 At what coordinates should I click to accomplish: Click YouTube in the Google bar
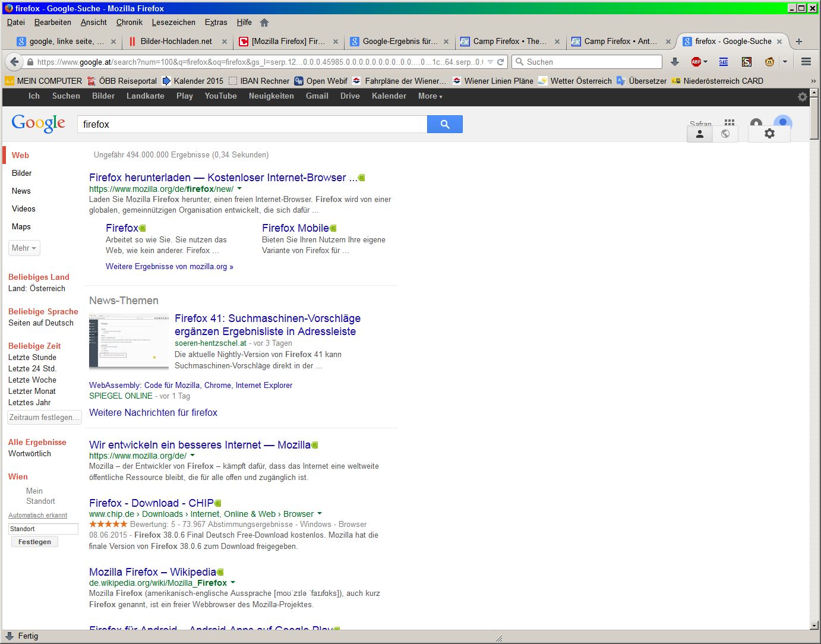221,96
